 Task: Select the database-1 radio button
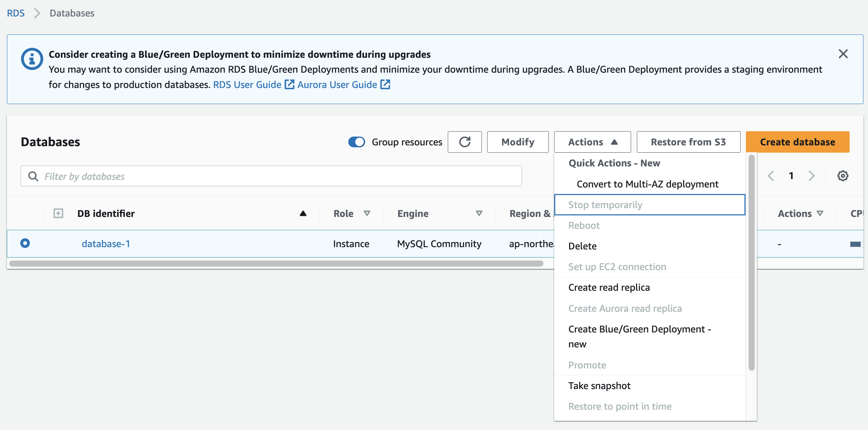(25, 243)
